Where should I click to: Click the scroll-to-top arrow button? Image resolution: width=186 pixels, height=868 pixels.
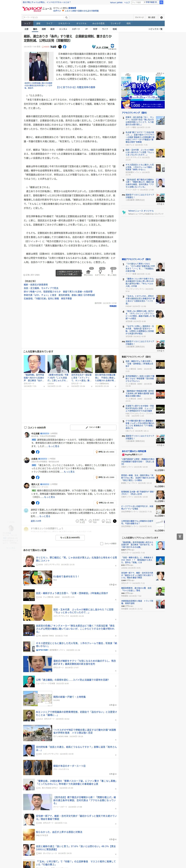[x=180, y=537]
